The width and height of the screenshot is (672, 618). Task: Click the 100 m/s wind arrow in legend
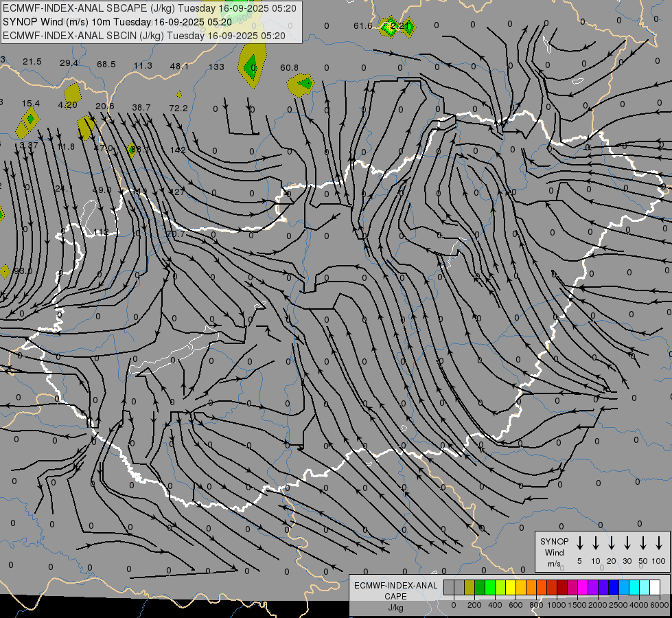click(x=659, y=543)
